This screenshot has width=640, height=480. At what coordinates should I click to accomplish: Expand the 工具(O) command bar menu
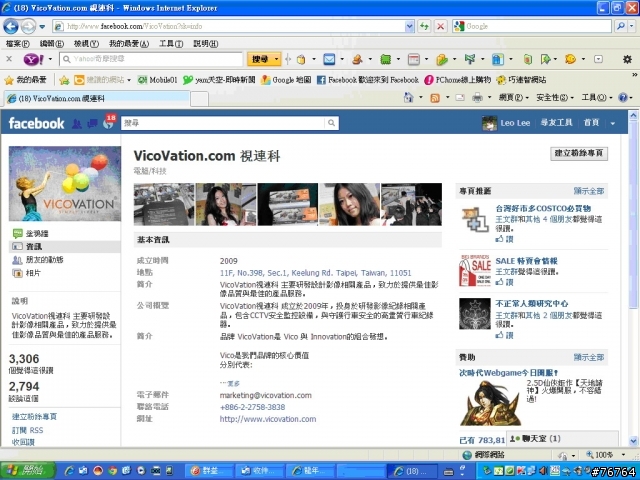pos(597,98)
